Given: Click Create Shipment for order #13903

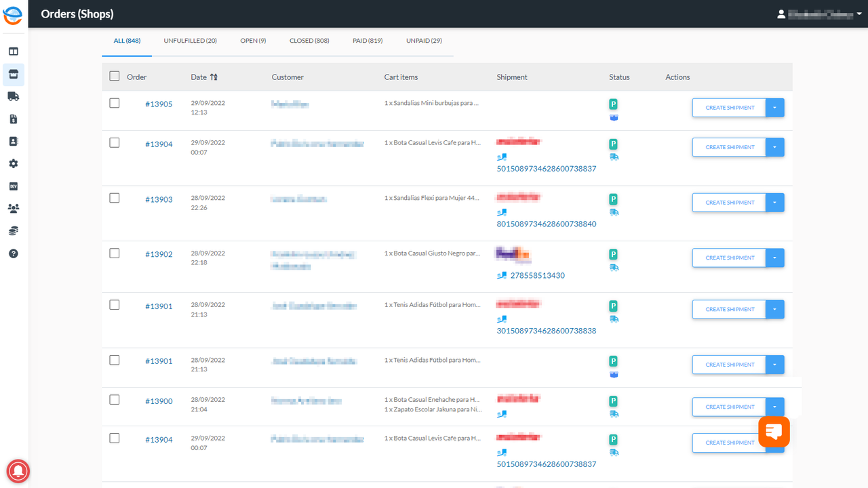Looking at the screenshot, I should coord(729,203).
